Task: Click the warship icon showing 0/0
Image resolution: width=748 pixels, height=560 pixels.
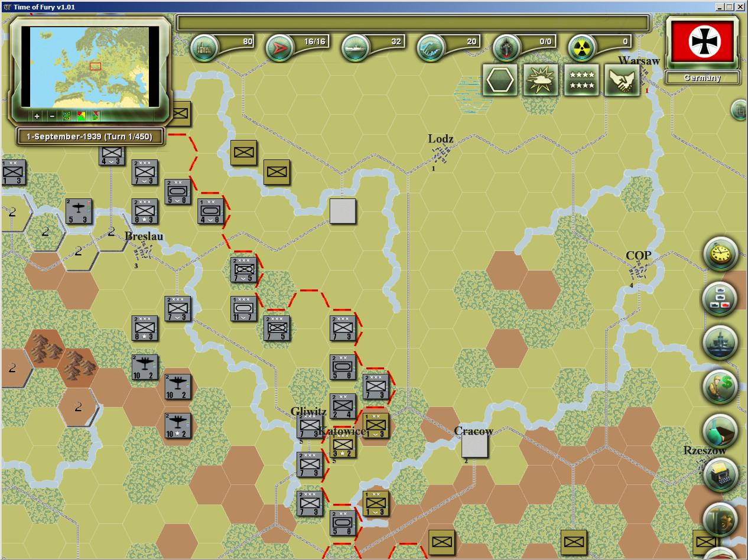Action: 507,48
